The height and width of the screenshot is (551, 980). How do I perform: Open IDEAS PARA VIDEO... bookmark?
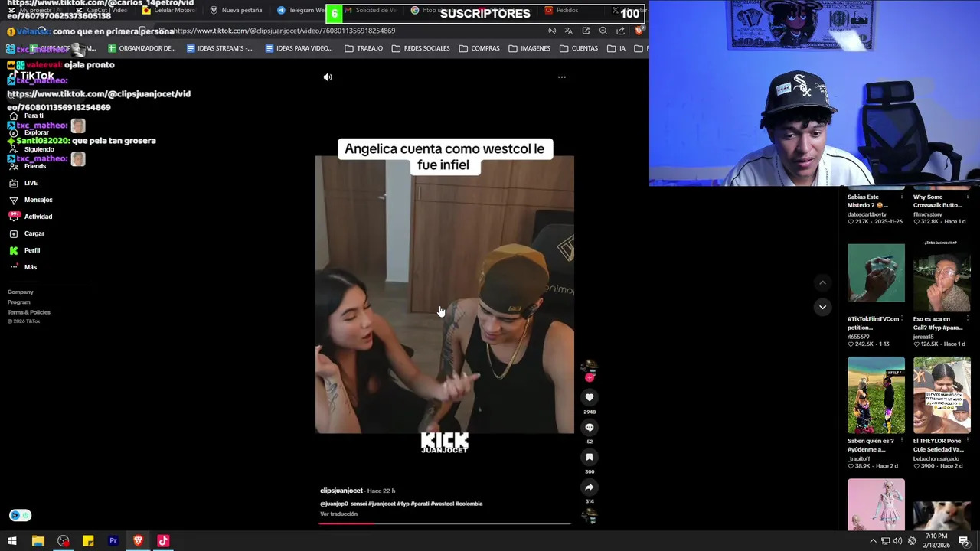[299, 48]
